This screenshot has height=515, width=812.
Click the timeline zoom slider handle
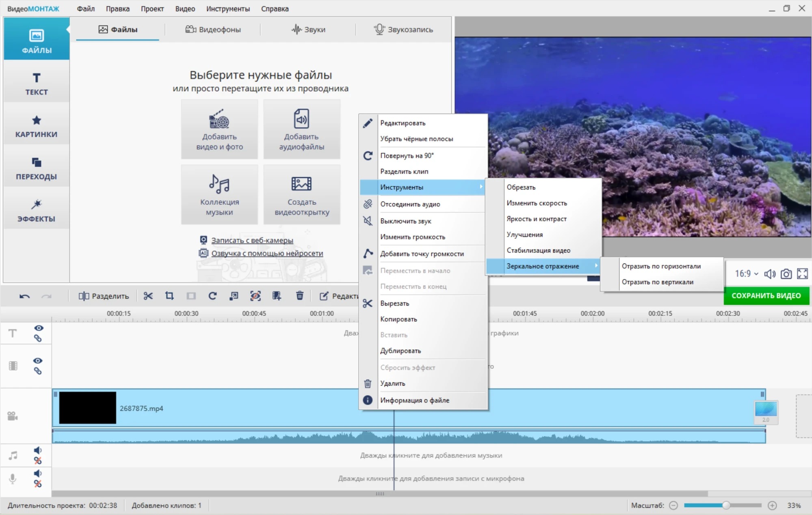[x=726, y=505]
